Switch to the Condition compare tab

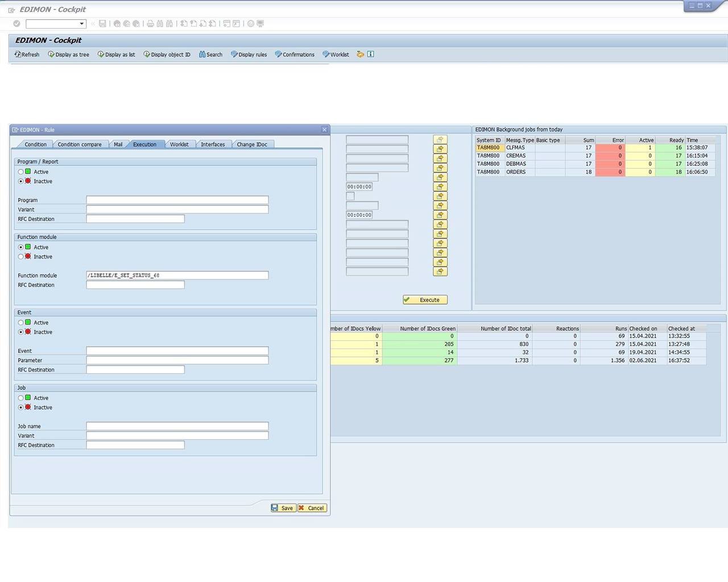pyautogui.click(x=80, y=144)
